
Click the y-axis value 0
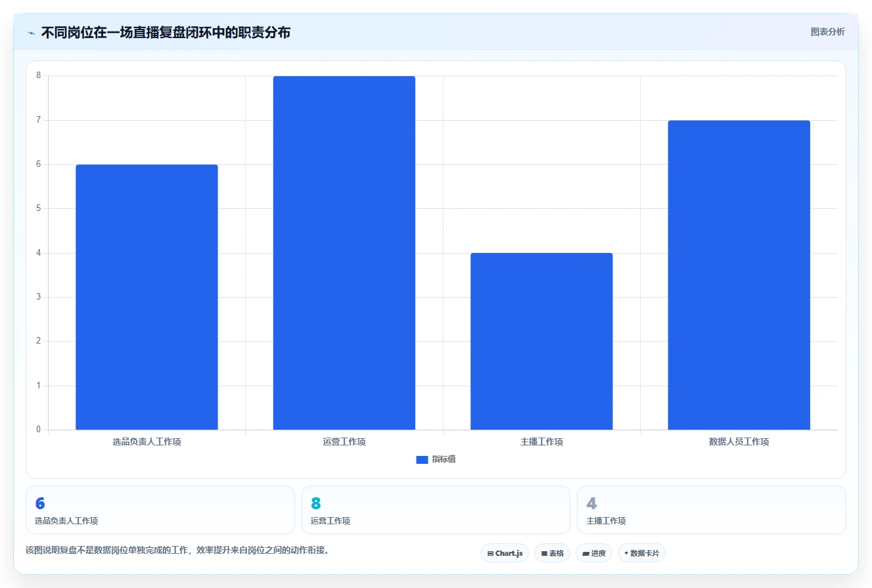[x=38, y=430]
